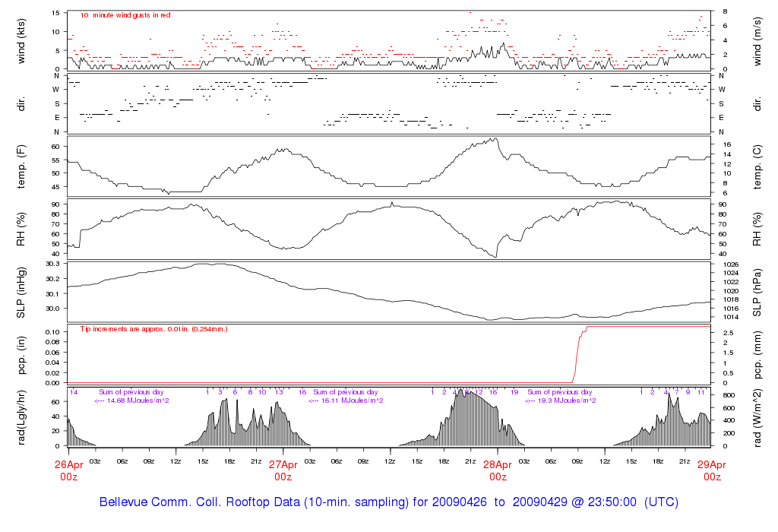Image resolution: width=778 pixels, height=532 pixels.
Task: Click the "wind (kts)" axis label
Action: point(21,41)
